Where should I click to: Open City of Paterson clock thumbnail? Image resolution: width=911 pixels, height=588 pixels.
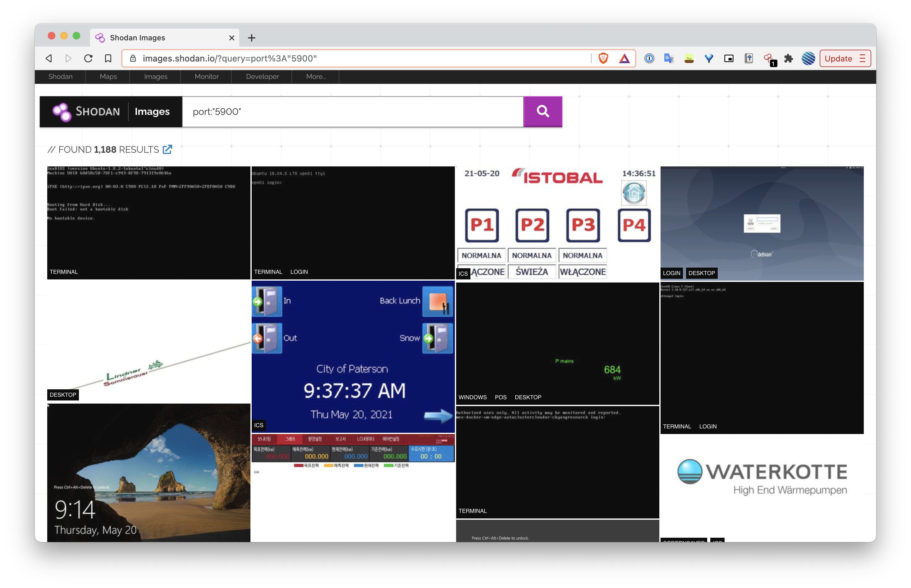353,357
